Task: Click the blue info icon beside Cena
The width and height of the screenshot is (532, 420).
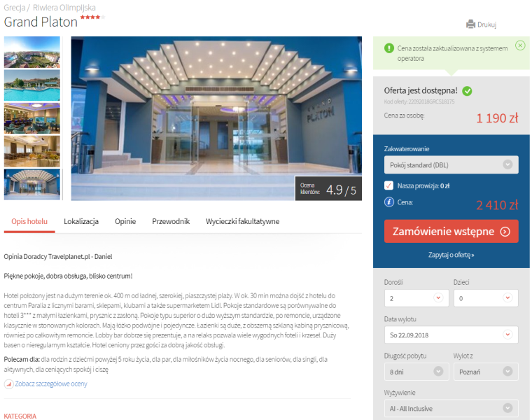Action: 389,203
